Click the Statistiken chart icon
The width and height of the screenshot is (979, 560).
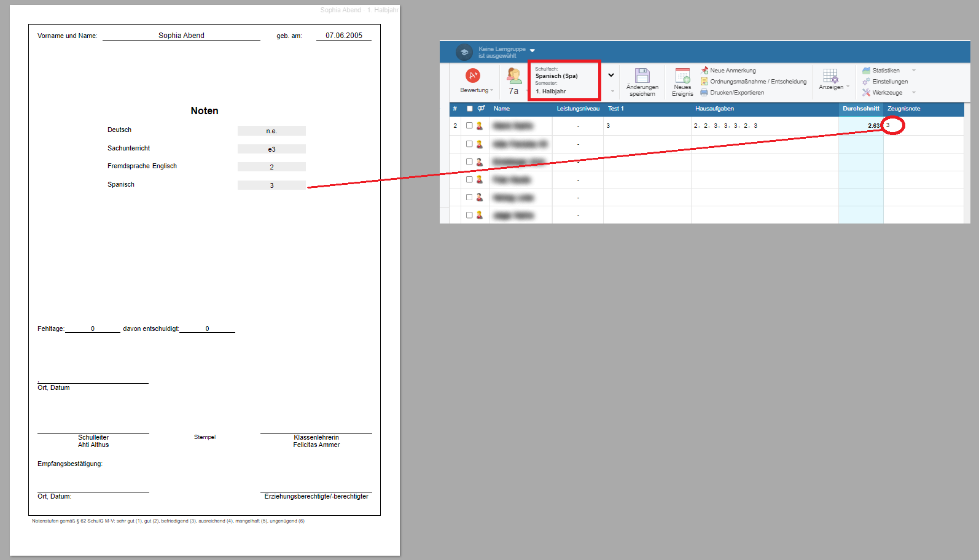pos(866,71)
